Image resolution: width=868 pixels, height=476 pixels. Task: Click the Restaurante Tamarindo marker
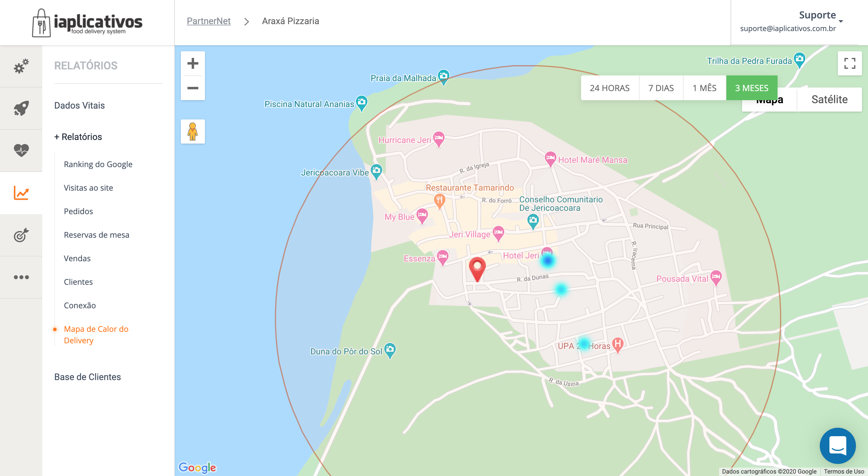pyautogui.click(x=439, y=202)
